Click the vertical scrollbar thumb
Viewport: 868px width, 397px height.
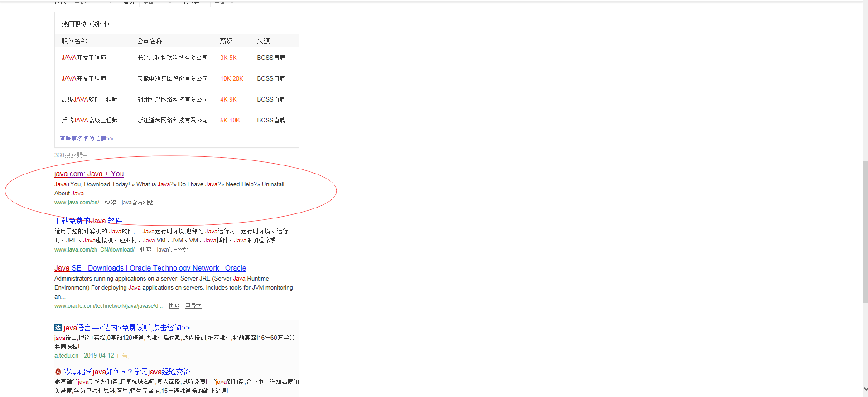tap(865, 232)
